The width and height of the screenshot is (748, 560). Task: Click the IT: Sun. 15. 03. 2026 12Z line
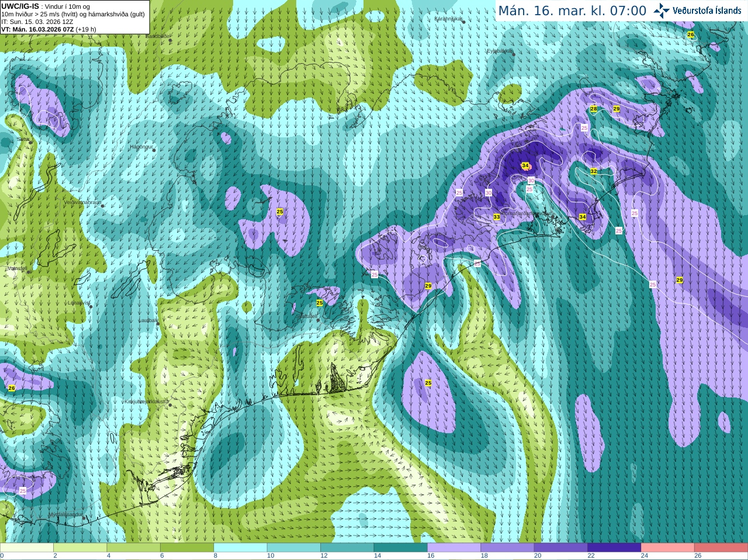(37, 22)
